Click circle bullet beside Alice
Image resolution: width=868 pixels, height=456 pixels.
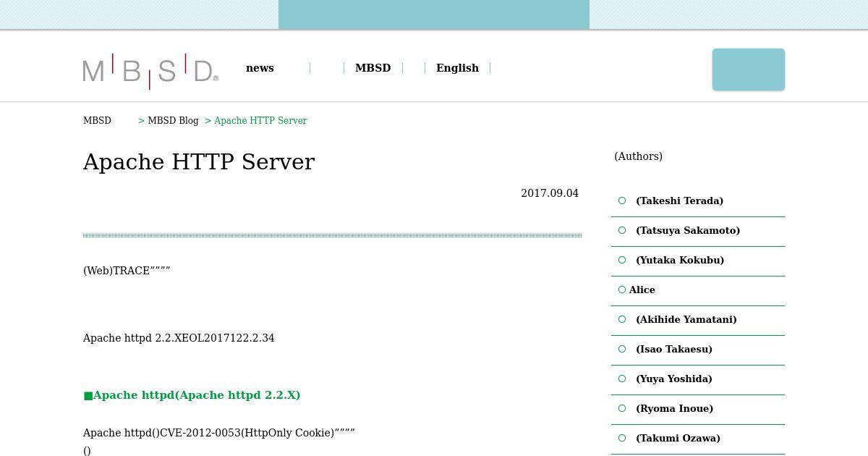622,290
